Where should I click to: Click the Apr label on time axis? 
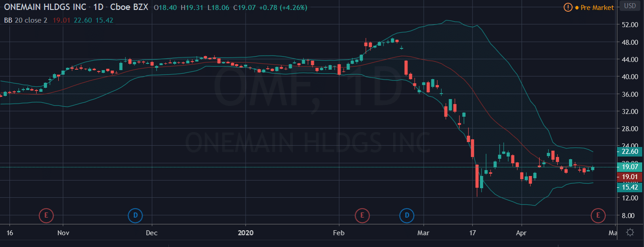point(522,233)
